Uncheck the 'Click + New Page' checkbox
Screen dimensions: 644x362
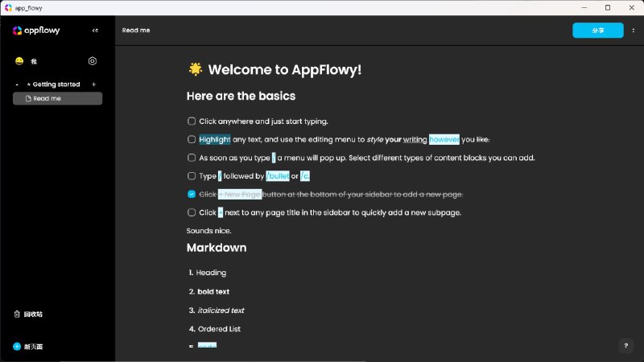(x=192, y=194)
